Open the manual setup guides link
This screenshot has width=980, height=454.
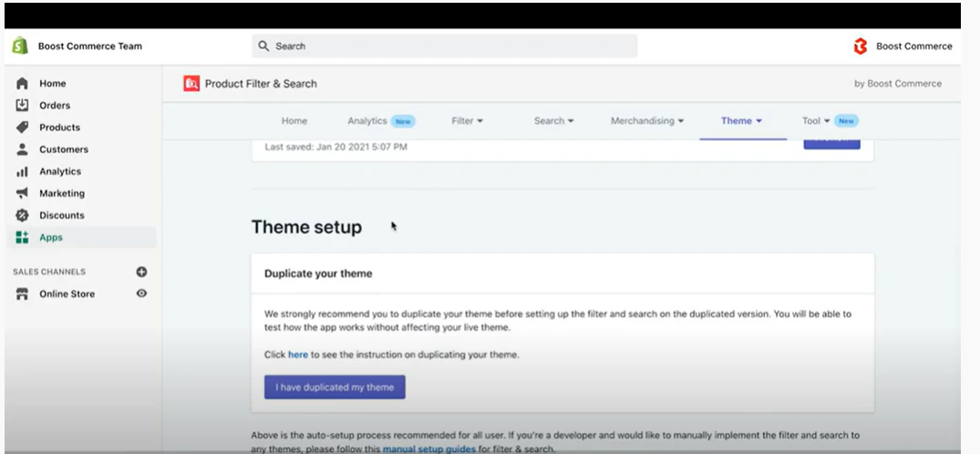(429, 449)
